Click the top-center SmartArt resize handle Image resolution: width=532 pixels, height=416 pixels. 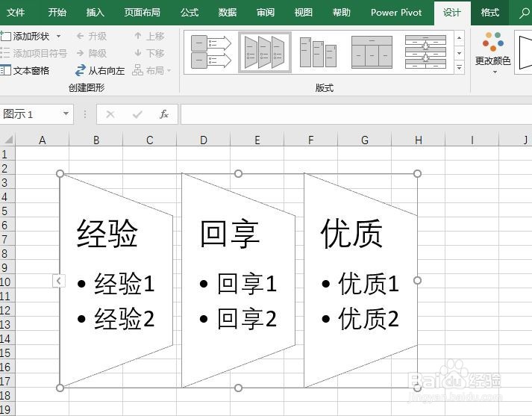(x=239, y=173)
